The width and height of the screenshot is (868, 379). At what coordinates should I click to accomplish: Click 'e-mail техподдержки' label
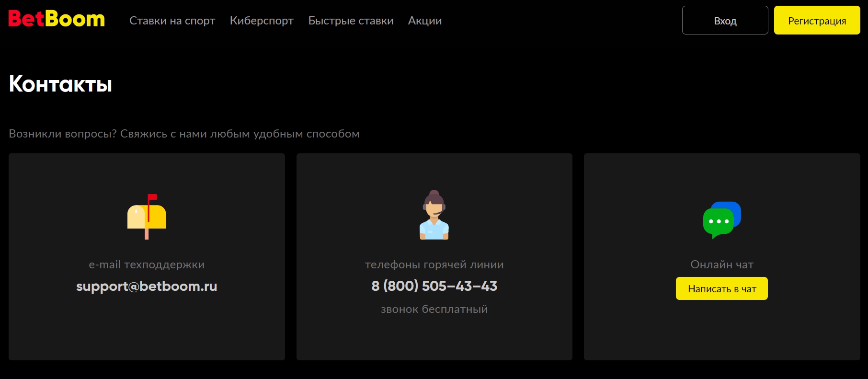click(147, 264)
